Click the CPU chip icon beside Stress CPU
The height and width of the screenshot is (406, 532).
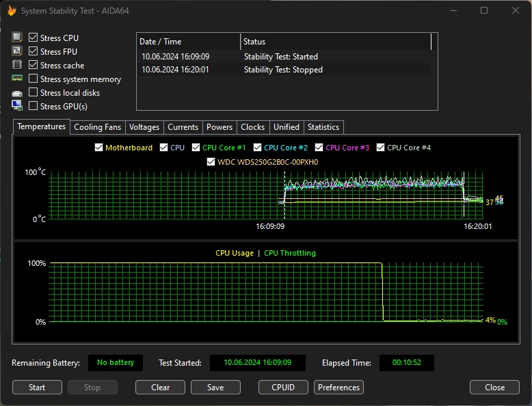[17, 37]
